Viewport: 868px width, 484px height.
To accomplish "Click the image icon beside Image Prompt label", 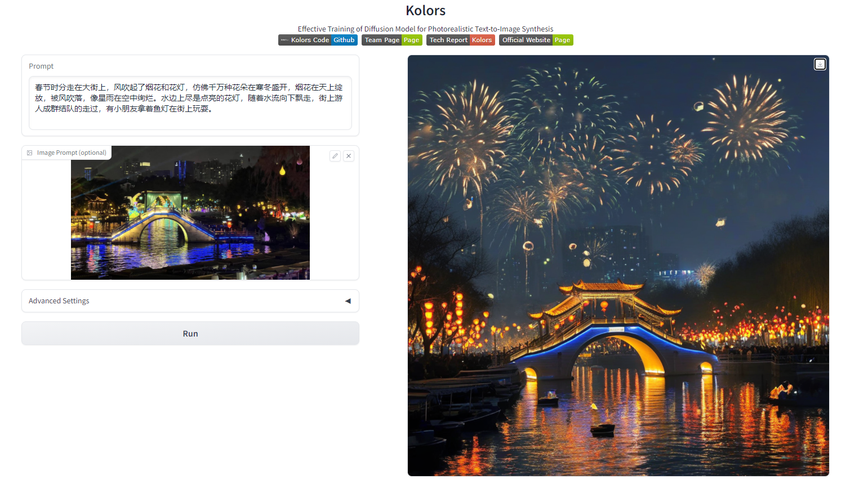I will tap(30, 153).
